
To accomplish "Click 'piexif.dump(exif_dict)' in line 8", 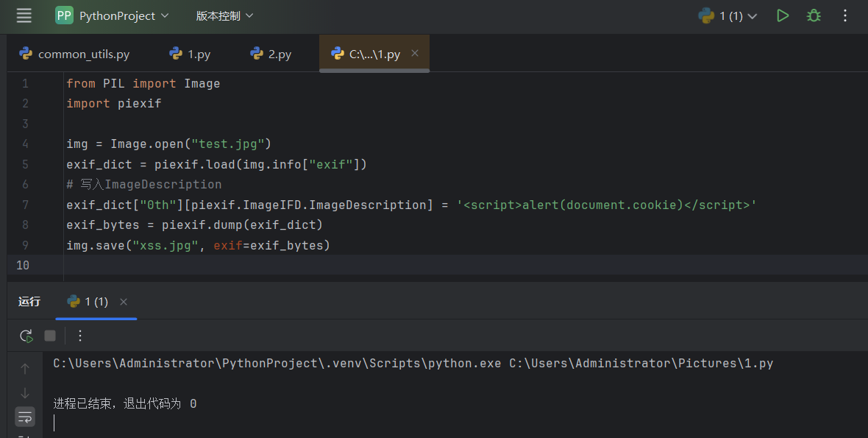I will 243,225.
